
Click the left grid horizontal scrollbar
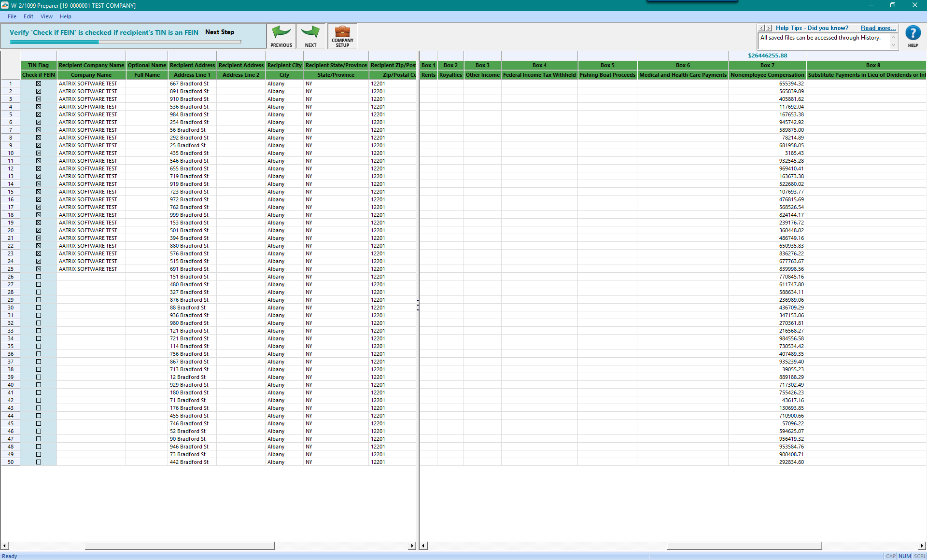[180, 546]
